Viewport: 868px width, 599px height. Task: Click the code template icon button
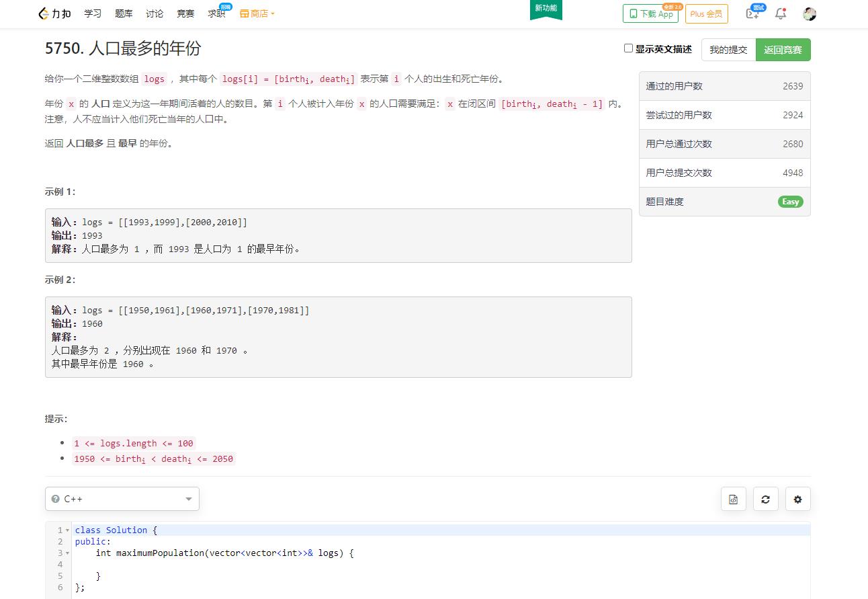[734, 500]
